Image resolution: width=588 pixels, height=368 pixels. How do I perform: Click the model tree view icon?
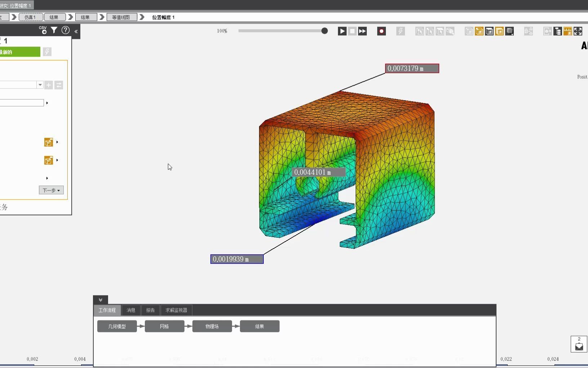[x=557, y=31]
